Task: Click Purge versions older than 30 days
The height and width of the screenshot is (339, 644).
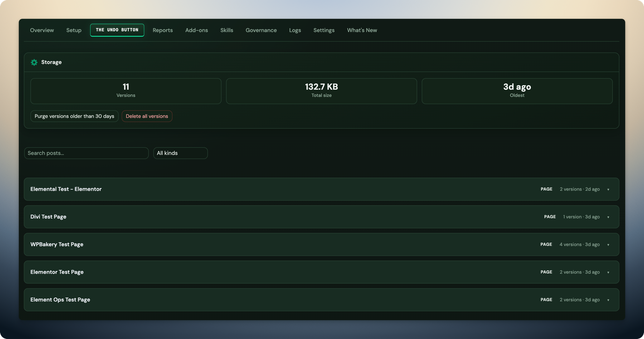Action: (74, 116)
